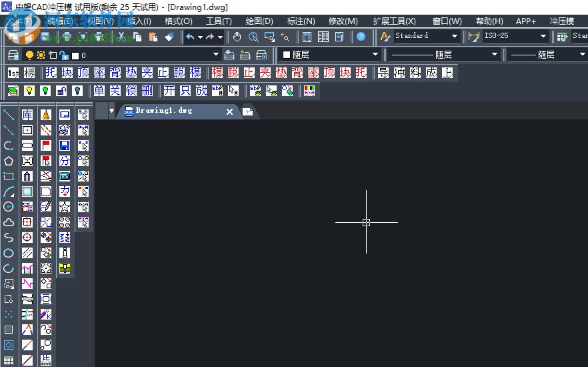Viewport: 588px width, 367px height.
Task: Select the Polygon drawing tool
Action: [x=8, y=161]
